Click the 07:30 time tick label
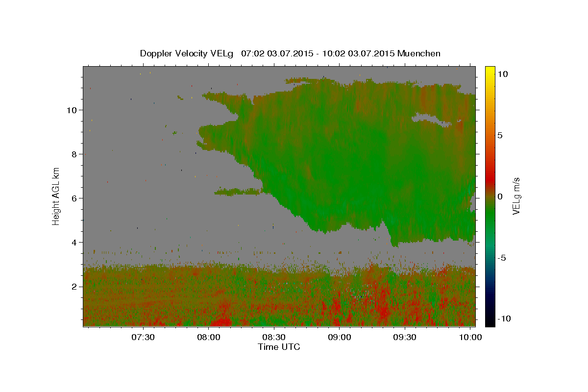The image size is (588, 392). click(x=144, y=338)
